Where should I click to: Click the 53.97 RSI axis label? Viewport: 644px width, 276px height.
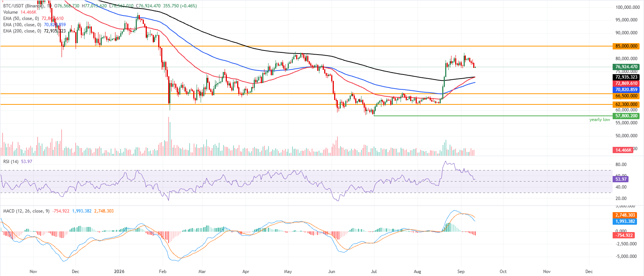click(x=621, y=179)
